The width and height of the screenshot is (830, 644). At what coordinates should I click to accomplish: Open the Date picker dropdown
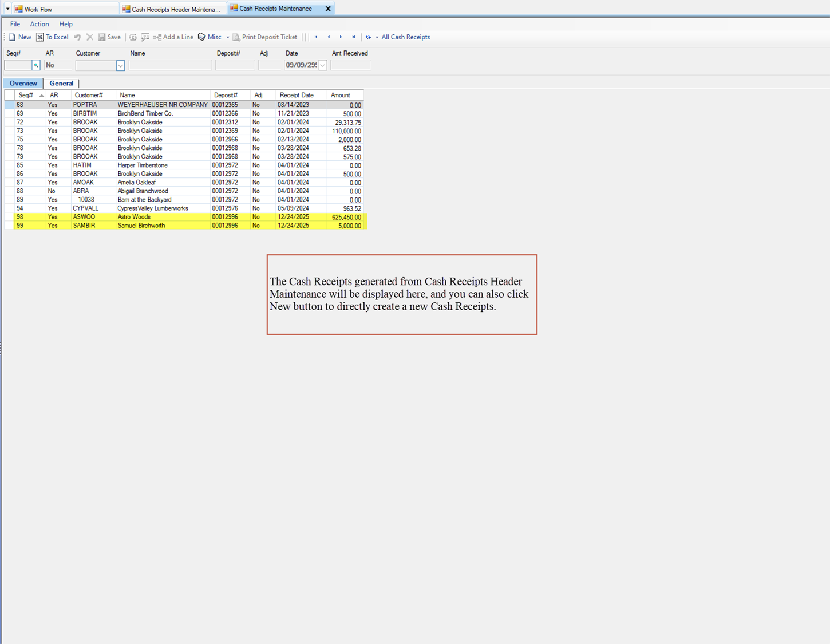point(322,65)
